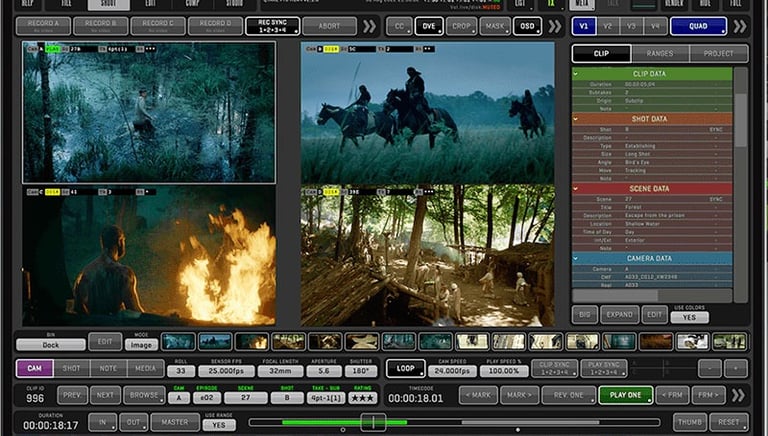Switch to QUAD view

coord(698,26)
